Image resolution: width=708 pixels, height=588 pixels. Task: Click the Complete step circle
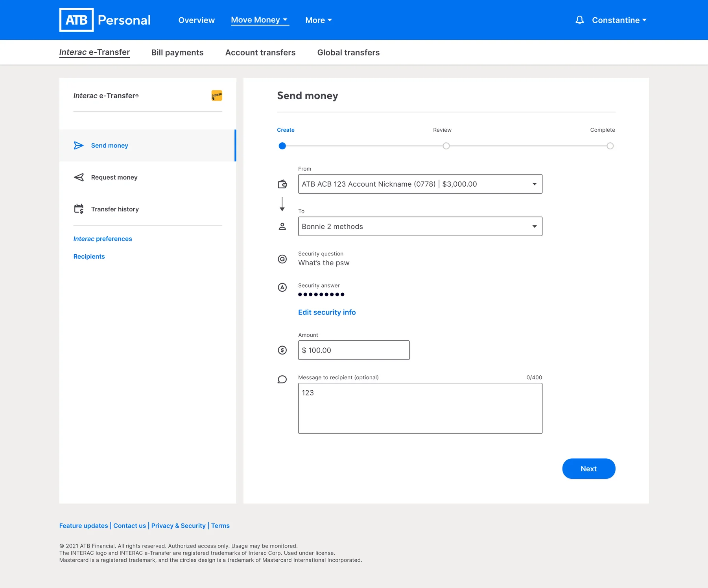coord(610,146)
